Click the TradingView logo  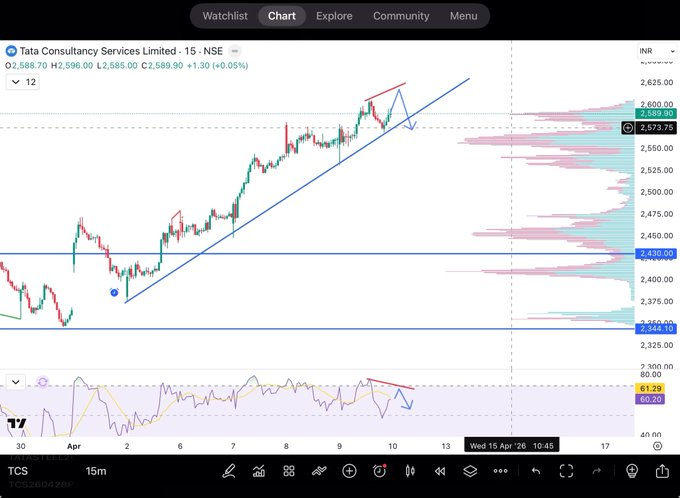point(16,424)
